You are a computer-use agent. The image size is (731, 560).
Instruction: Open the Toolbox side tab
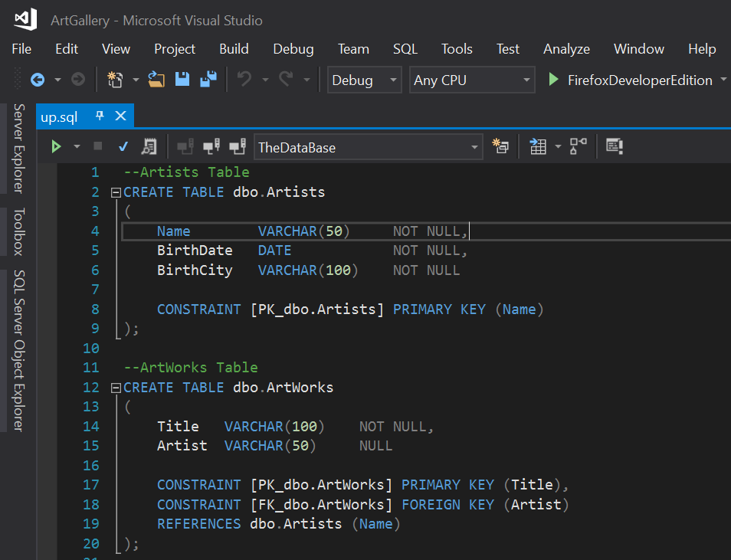click(18, 232)
